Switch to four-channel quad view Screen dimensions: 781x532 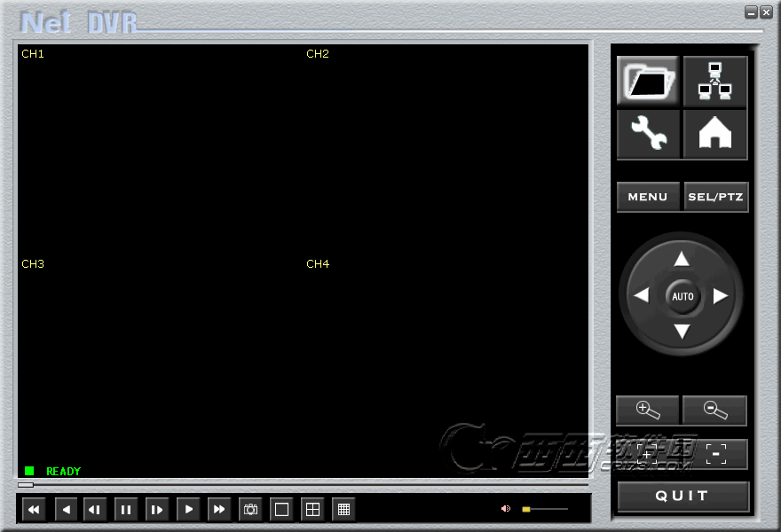click(x=312, y=509)
